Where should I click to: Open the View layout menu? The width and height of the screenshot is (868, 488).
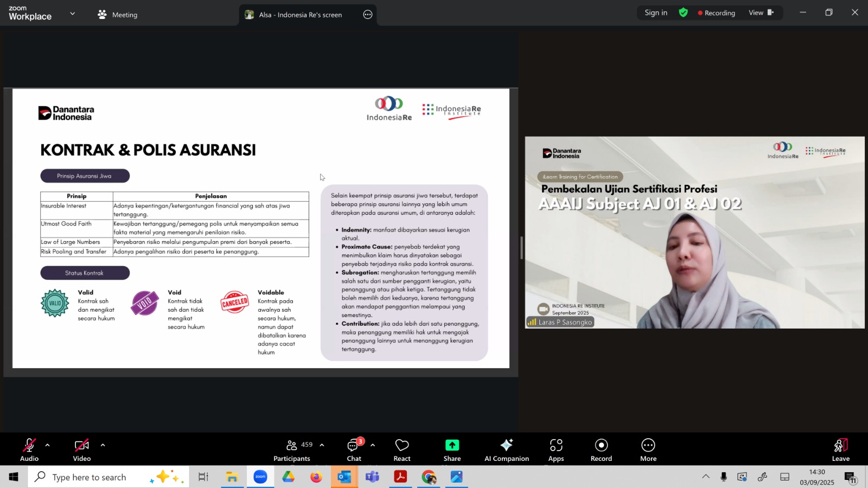pyautogui.click(x=761, y=13)
